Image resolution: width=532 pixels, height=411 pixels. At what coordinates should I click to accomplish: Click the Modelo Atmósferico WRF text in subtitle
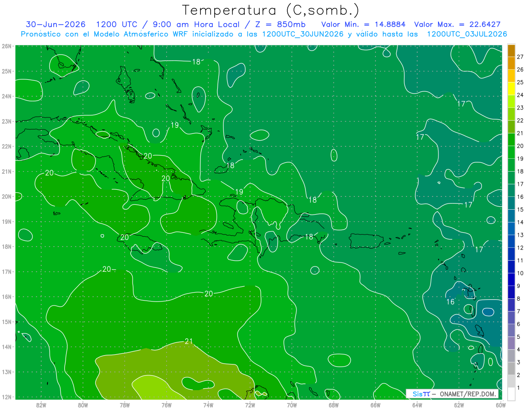138,34
